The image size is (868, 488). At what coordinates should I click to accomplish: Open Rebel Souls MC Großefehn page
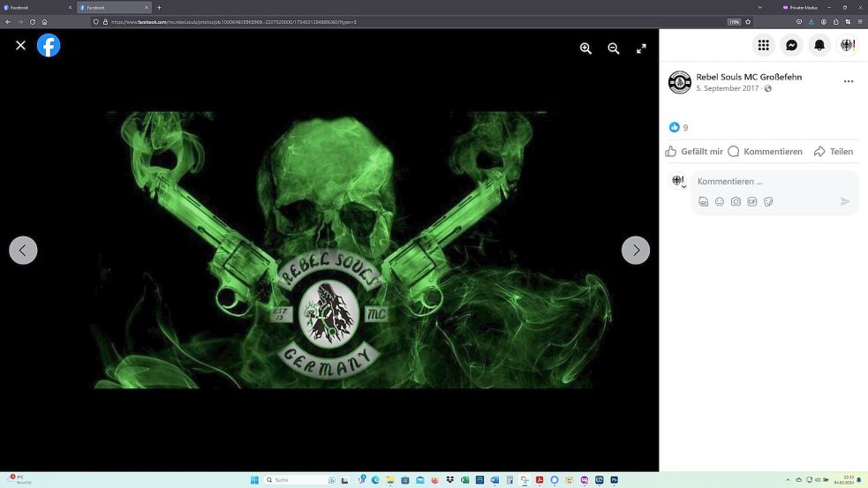[749, 77]
